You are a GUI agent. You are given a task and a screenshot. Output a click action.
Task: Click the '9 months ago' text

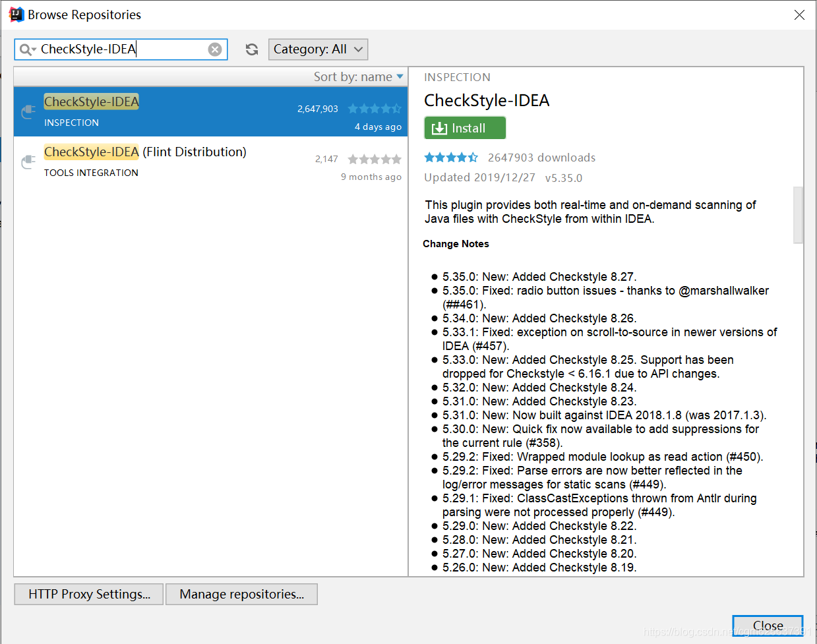coord(371,177)
